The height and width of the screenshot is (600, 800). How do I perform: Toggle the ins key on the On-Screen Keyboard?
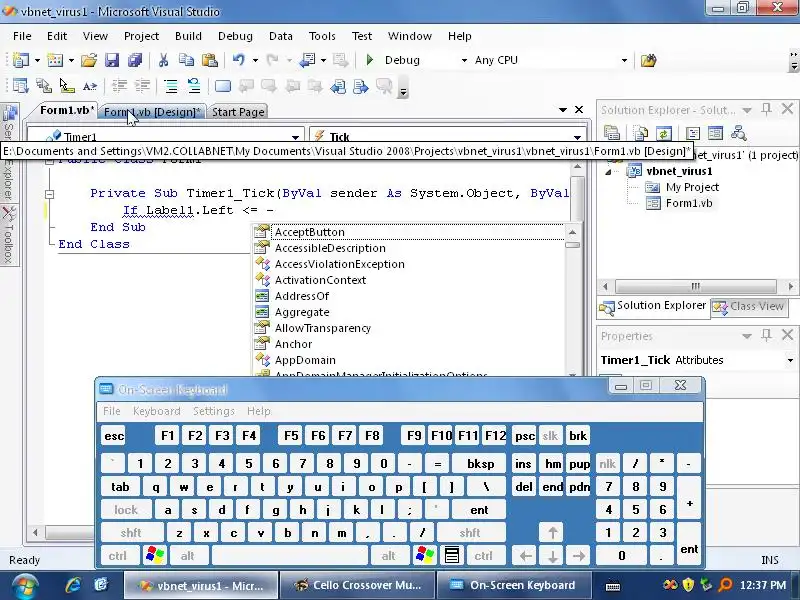523,464
